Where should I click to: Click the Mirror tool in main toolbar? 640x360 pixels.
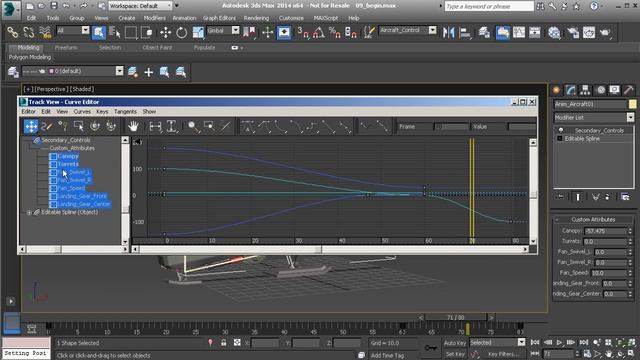pos(449,32)
